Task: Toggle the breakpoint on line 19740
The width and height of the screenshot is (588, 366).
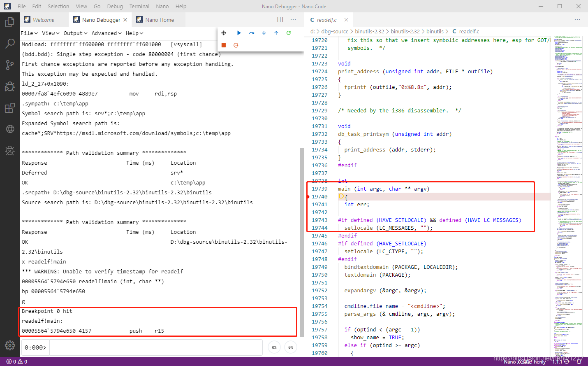Action: tap(308, 197)
